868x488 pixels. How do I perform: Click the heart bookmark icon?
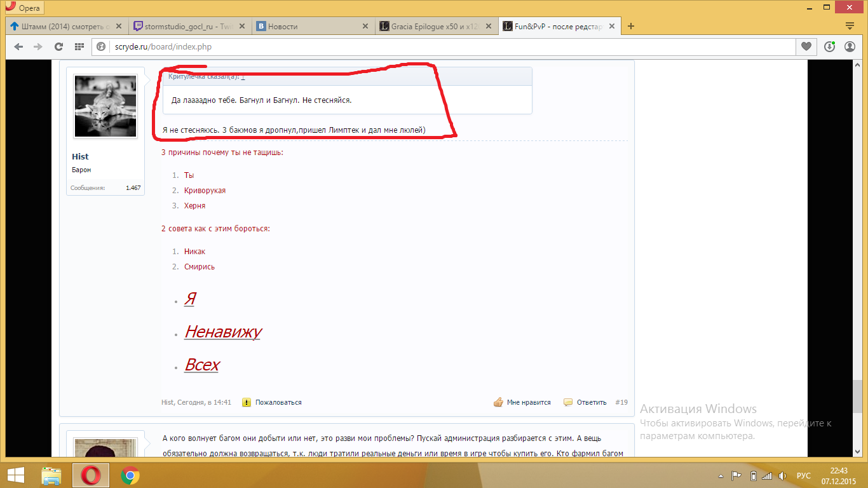tap(806, 46)
